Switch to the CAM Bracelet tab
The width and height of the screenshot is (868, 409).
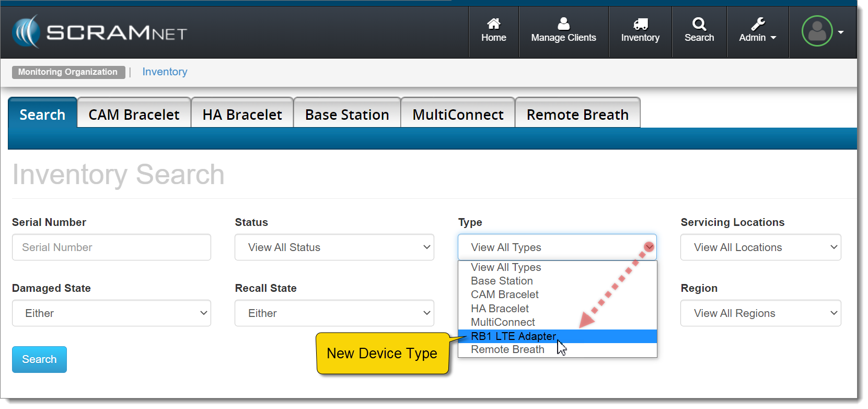coord(134,115)
